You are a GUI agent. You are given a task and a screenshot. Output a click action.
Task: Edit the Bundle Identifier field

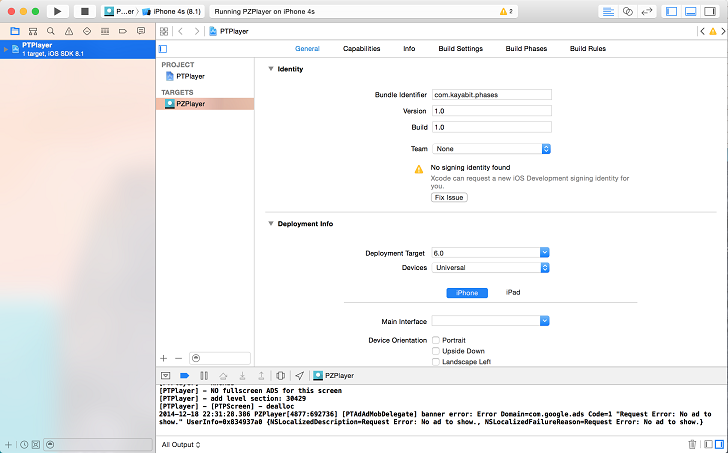[492, 95]
